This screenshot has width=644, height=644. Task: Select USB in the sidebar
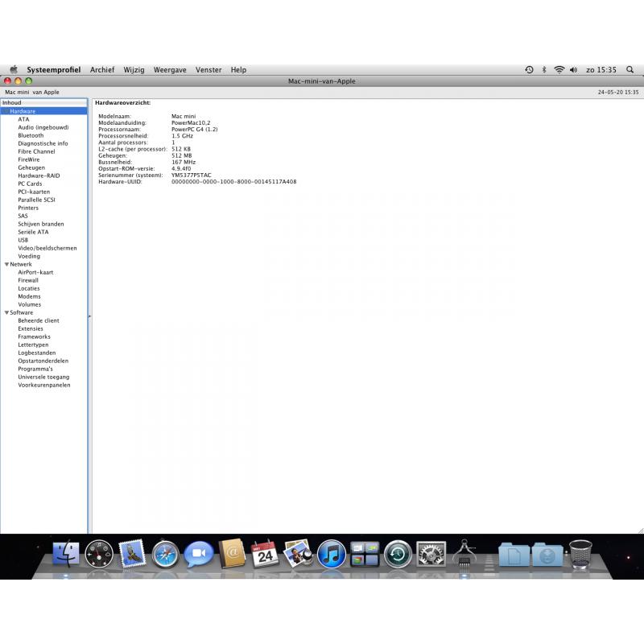tap(23, 240)
